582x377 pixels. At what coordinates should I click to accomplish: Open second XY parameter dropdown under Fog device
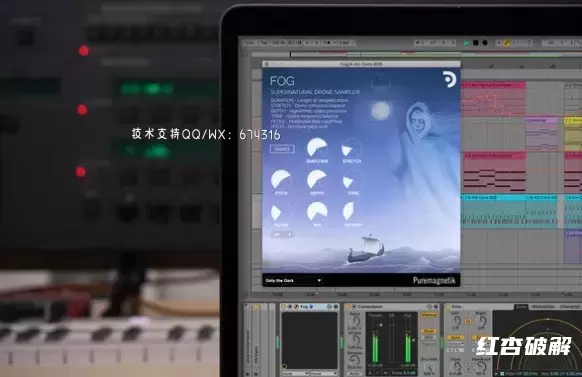pos(324,374)
